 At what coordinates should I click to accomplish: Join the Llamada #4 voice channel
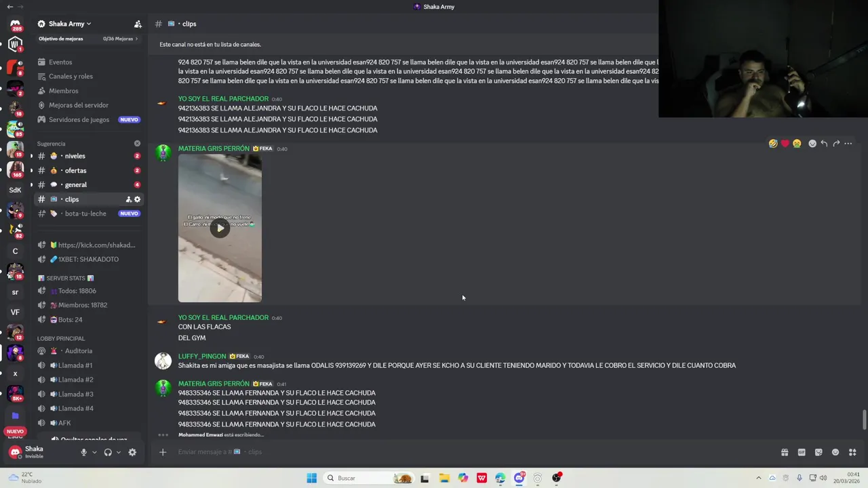pyautogui.click(x=88, y=408)
